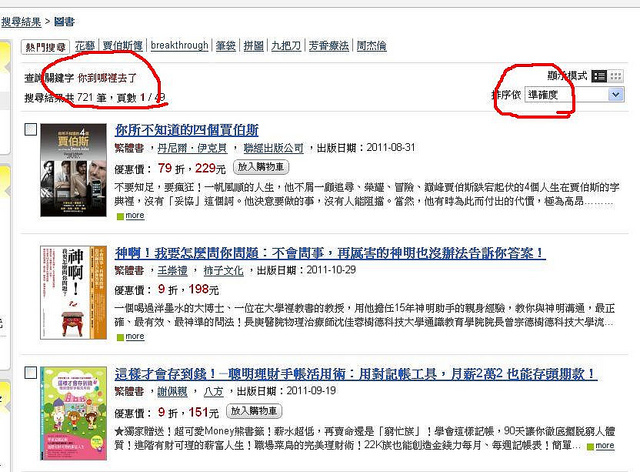640x472 pixels.
Task: Select hot search keyword 周杰倫
Action: (371, 45)
